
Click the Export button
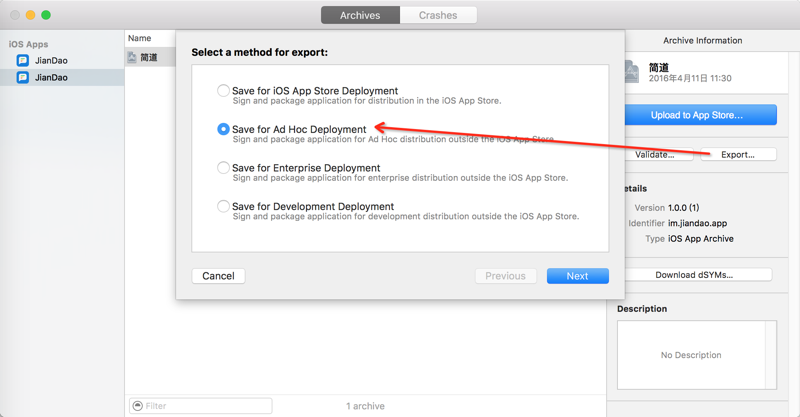point(738,155)
